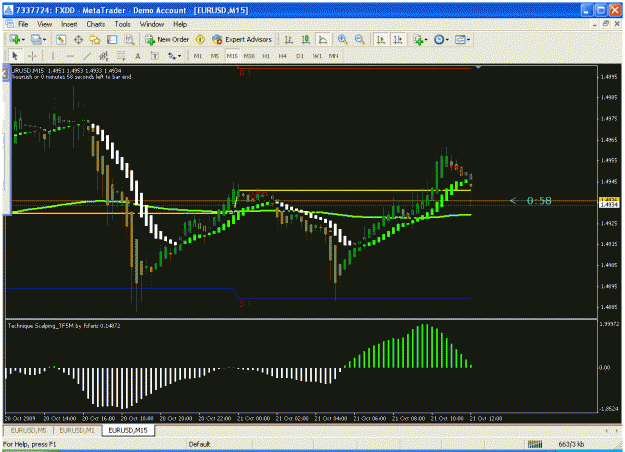
Task: Open the Insert menu
Action: [69, 24]
